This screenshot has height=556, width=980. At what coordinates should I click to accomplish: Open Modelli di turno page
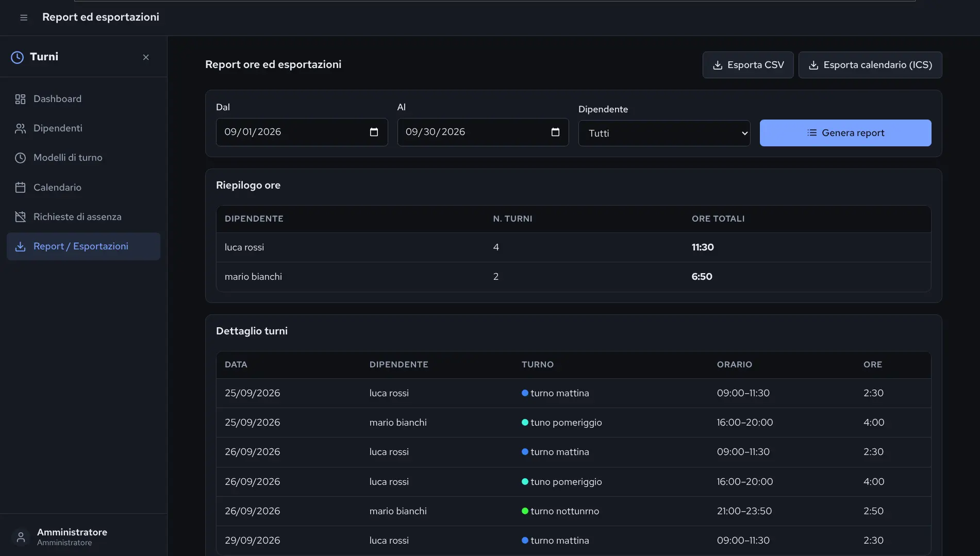[84, 158]
